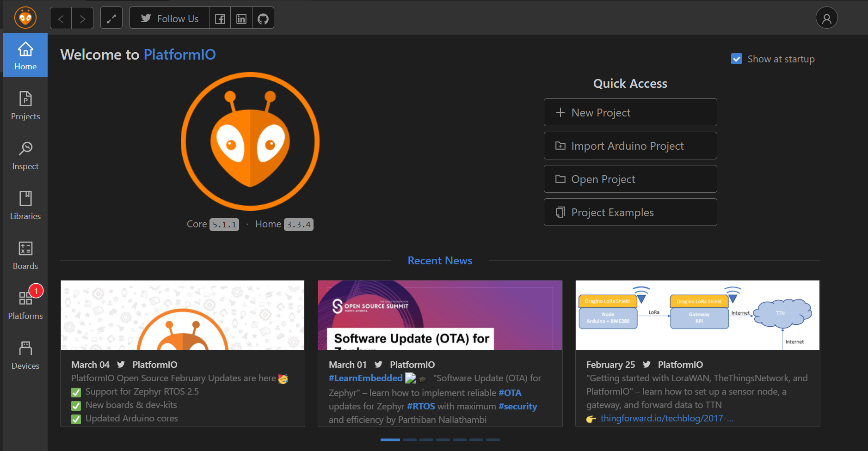Click the 'Support for Zephyr RTOS 2.5' text
This screenshot has height=451, width=868.
point(142,391)
